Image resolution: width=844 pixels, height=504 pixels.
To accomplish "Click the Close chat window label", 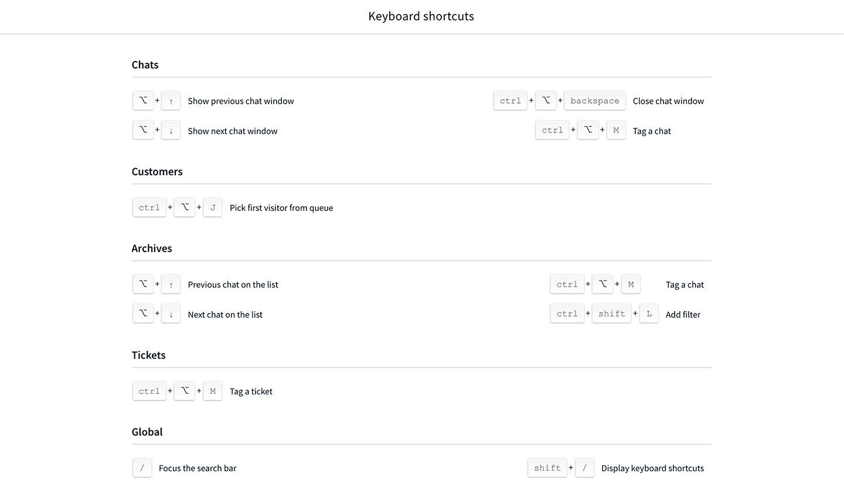I will click(x=668, y=101).
